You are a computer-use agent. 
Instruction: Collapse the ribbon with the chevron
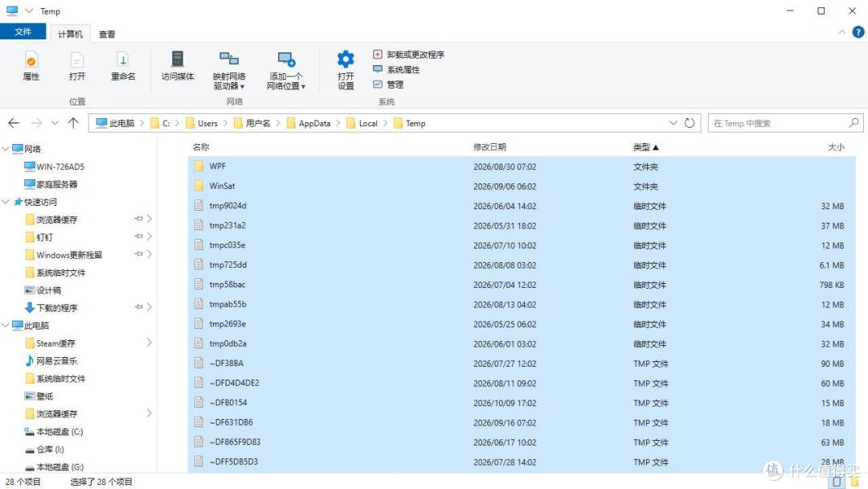[x=842, y=32]
